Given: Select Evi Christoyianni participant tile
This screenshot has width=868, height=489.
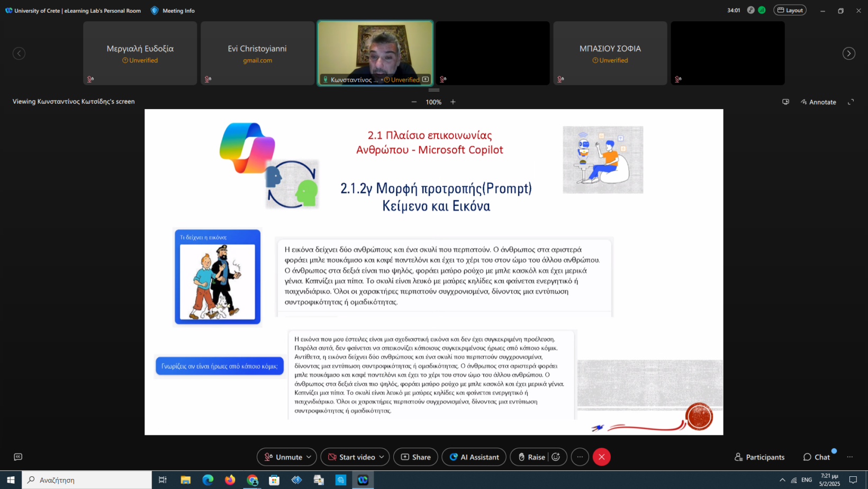Looking at the screenshot, I should [x=258, y=53].
